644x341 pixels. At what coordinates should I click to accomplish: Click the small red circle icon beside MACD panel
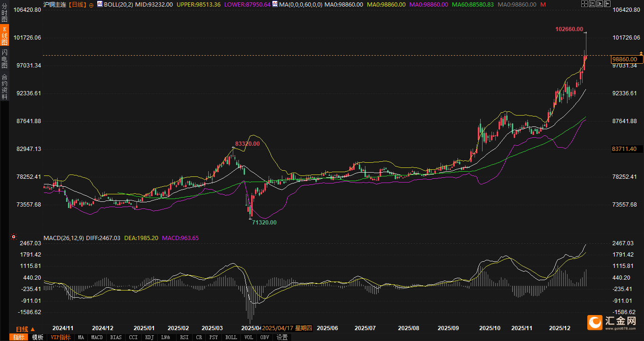[x=13, y=237]
